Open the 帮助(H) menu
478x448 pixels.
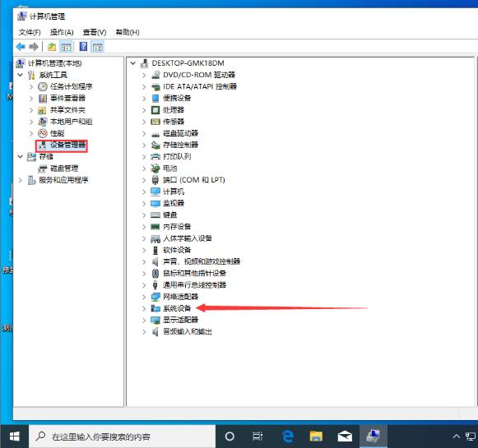tap(128, 32)
